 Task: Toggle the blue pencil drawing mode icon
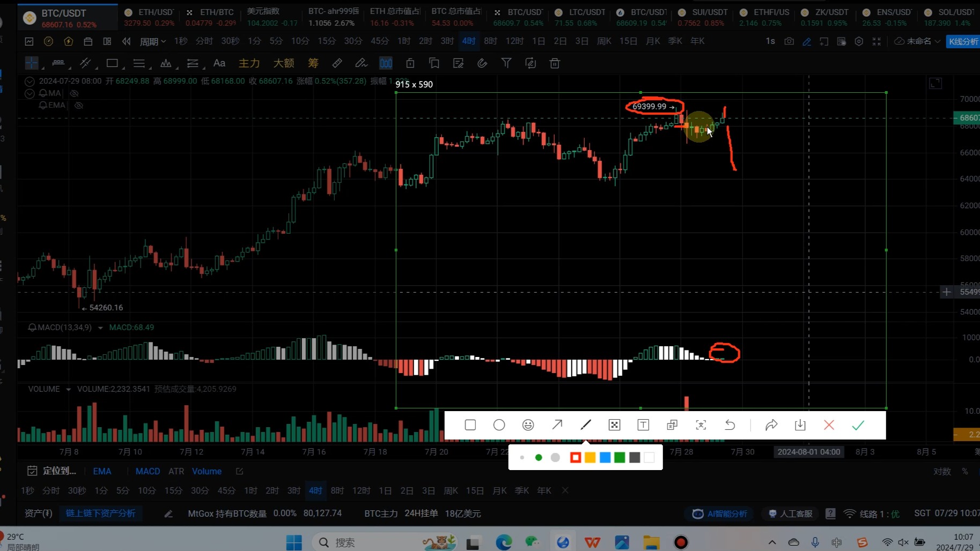[x=807, y=41]
